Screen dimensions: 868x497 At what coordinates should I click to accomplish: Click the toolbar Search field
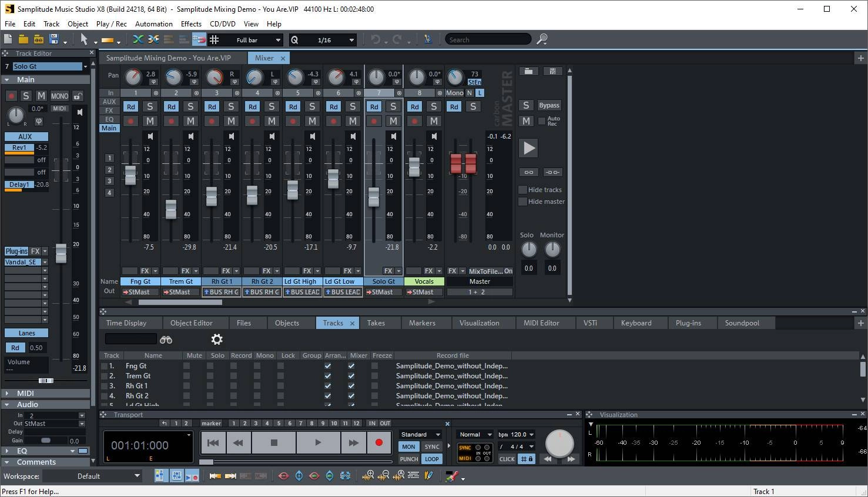(488, 39)
